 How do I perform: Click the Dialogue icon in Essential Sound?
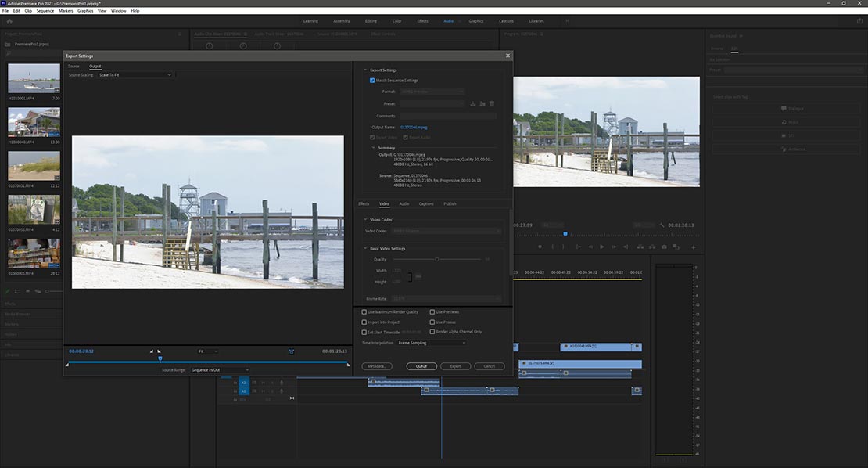click(784, 109)
